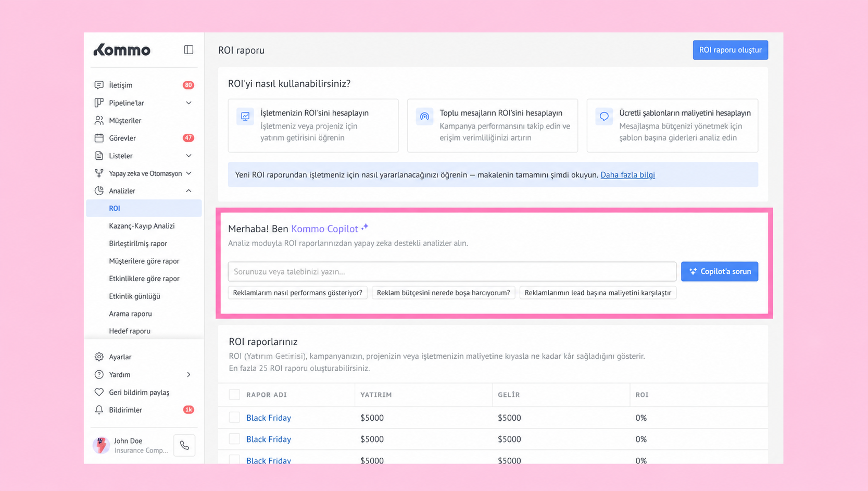Open Hedef raporu

pos(130,331)
